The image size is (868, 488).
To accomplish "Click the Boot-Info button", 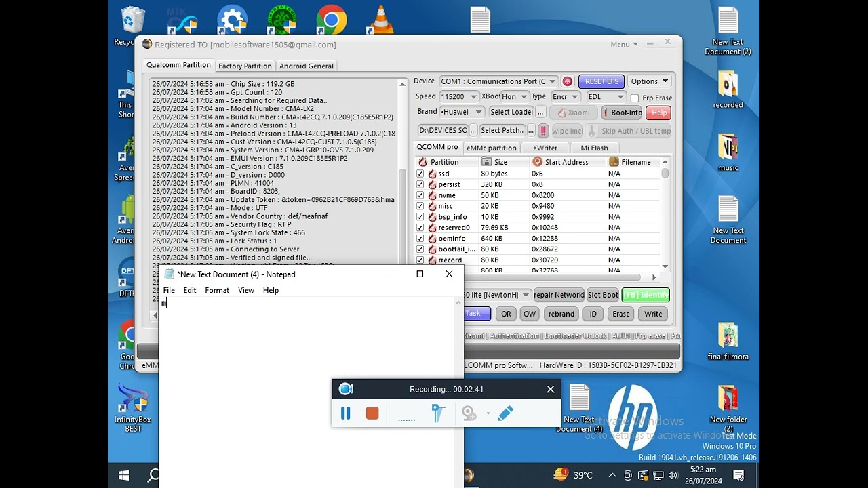I will (x=622, y=113).
